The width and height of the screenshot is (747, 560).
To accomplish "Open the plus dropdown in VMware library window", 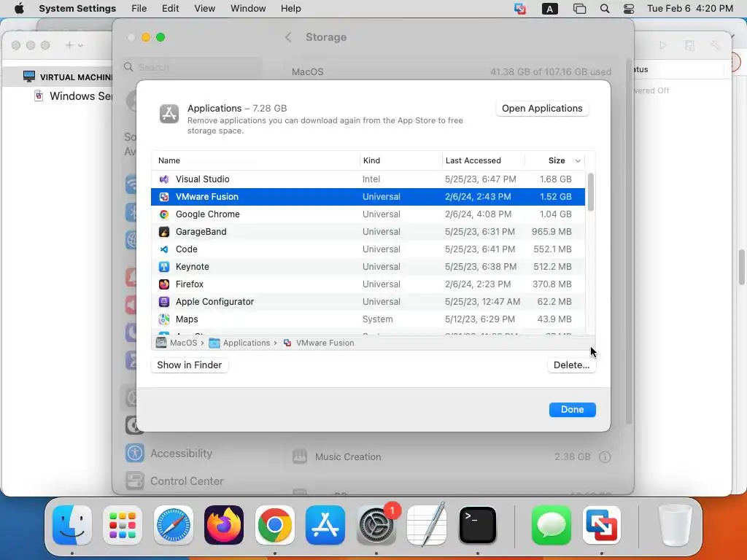I will [x=74, y=45].
